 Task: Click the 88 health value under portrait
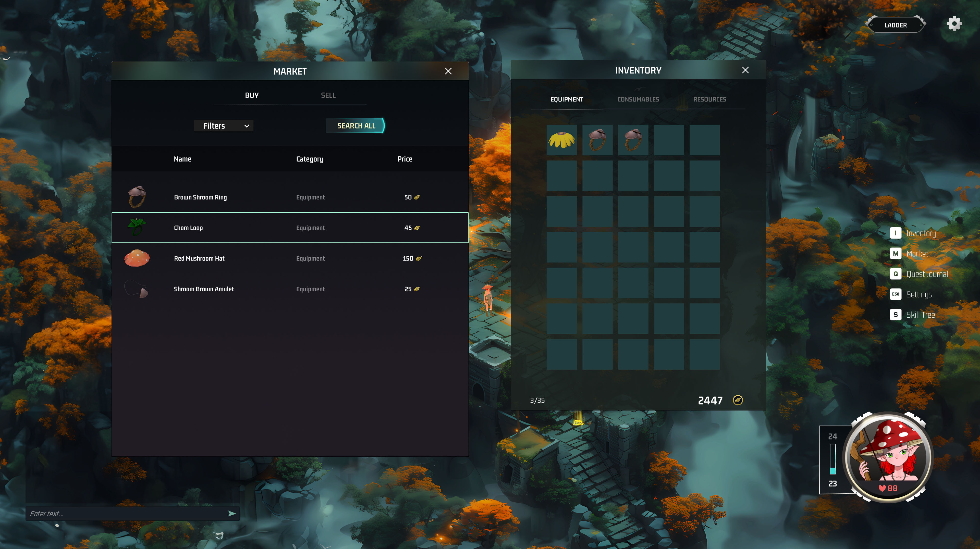(x=892, y=488)
